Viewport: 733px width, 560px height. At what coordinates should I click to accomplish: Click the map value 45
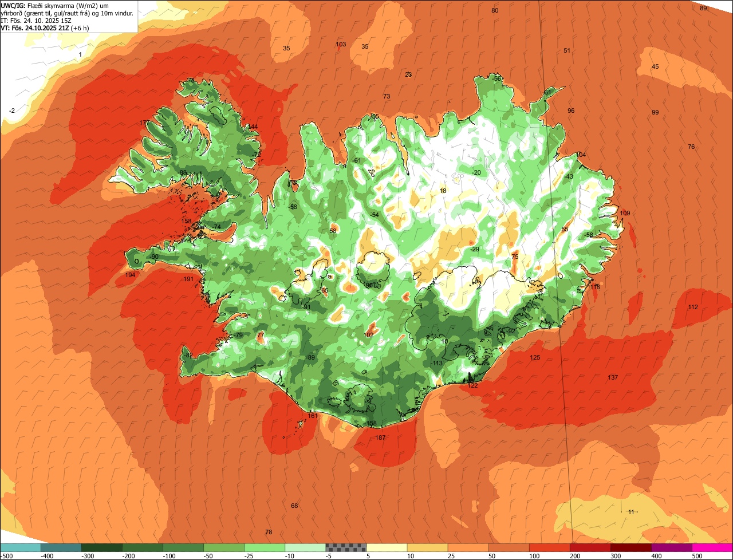(x=655, y=67)
